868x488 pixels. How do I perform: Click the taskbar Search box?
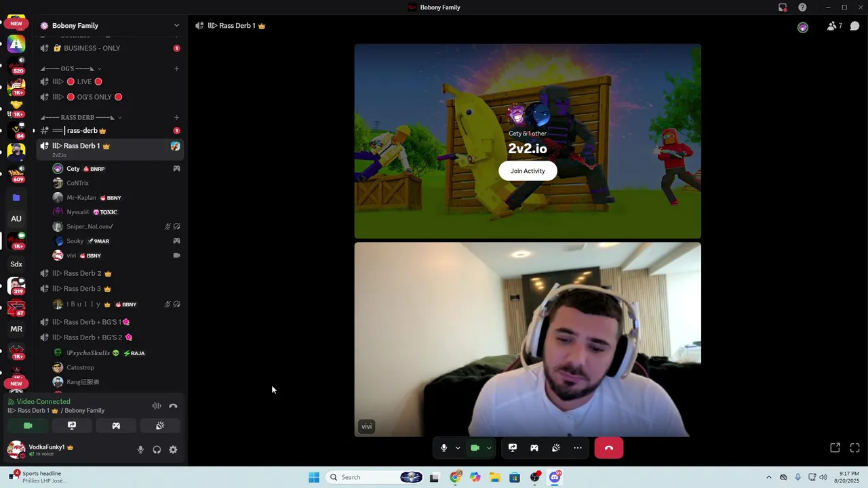tap(375, 477)
